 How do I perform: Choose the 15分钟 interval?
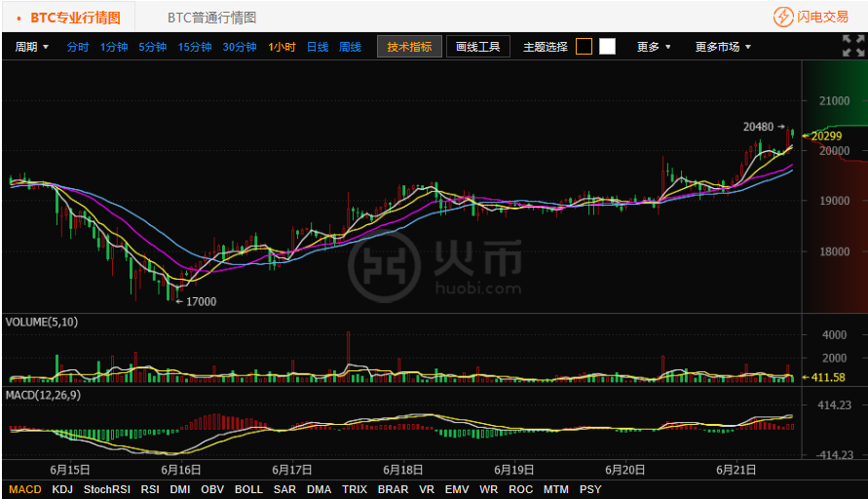pos(194,47)
